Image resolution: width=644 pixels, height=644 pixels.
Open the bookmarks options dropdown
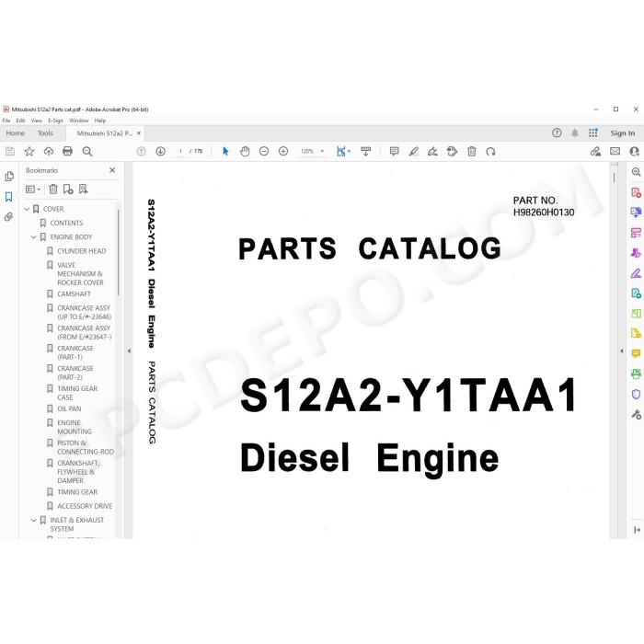click(x=33, y=189)
